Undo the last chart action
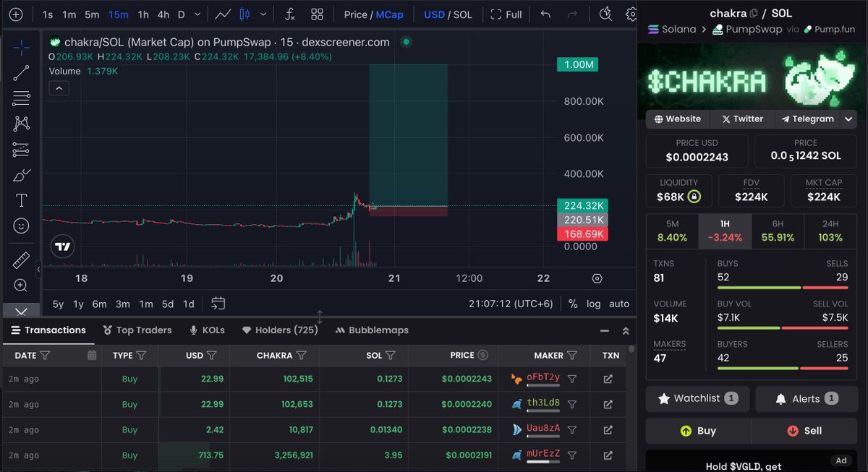The width and height of the screenshot is (868, 472). [545, 14]
